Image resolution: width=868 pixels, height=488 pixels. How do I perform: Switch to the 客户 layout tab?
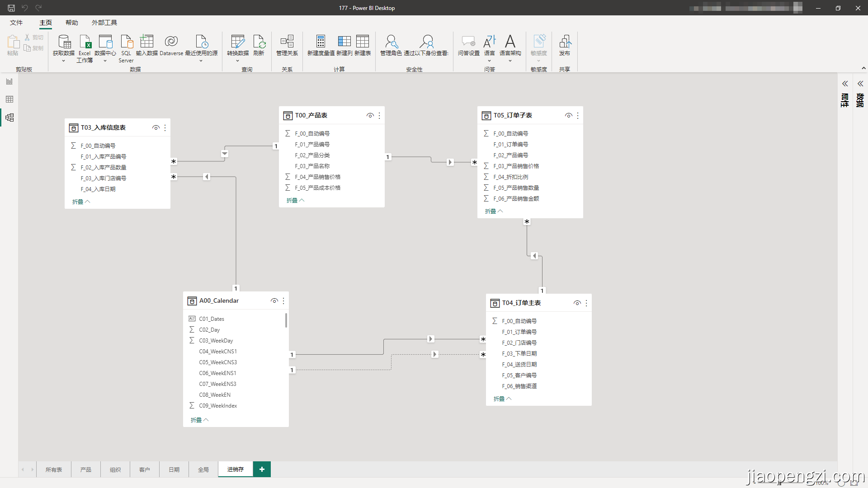click(145, 469)
